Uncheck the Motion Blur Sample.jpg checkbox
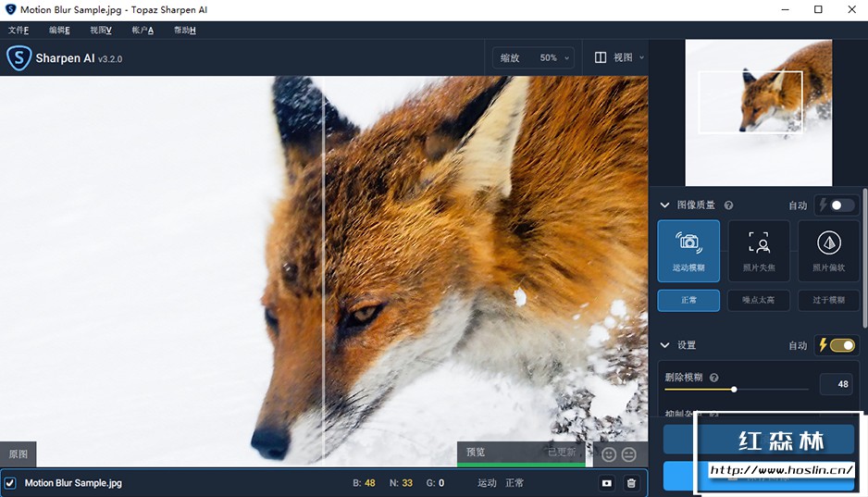Image resolution: width=868 pixels, height=497 pixels. click(10, 483)
